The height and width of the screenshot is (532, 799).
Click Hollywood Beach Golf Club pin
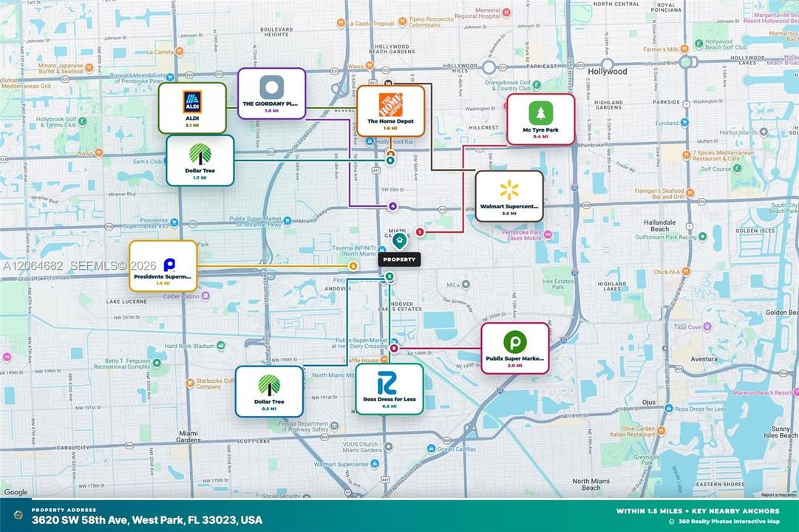[x=698, y=42]
